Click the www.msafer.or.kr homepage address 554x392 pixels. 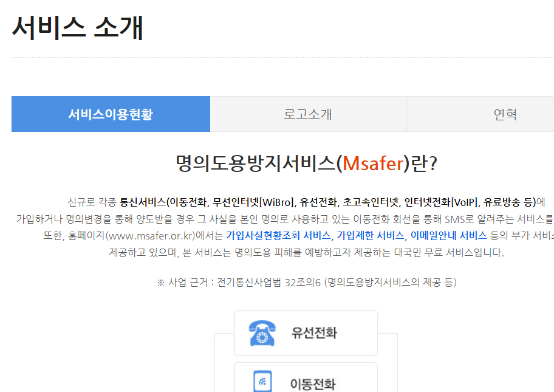151,236
